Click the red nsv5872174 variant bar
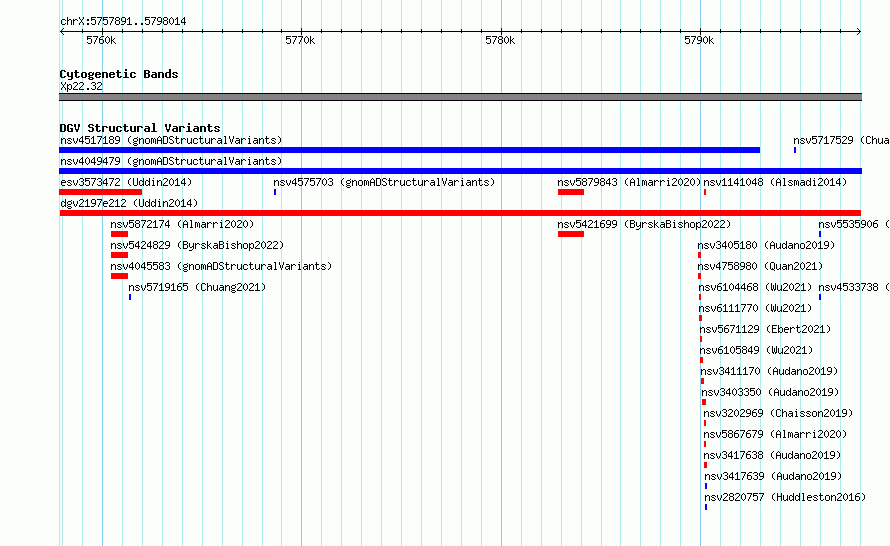 (x=119, y=234)
